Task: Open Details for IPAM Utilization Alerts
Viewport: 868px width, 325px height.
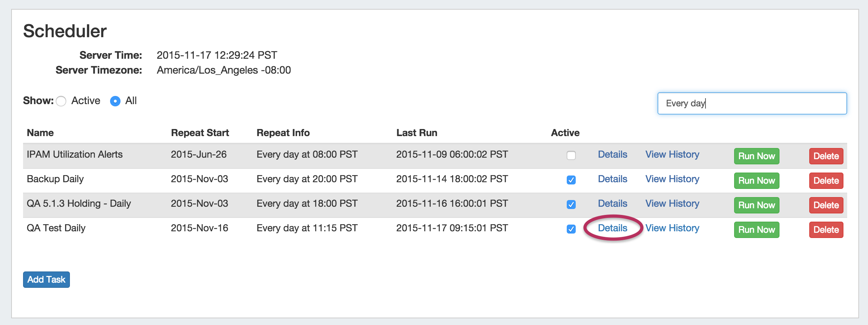Action: coord(612,154)
